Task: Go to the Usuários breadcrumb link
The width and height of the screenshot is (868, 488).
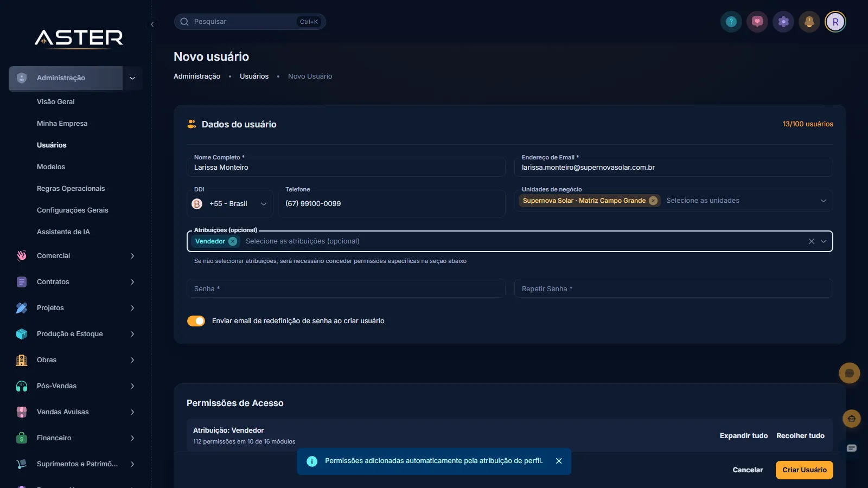Action: pyautogui.click(x=254, y=76)
